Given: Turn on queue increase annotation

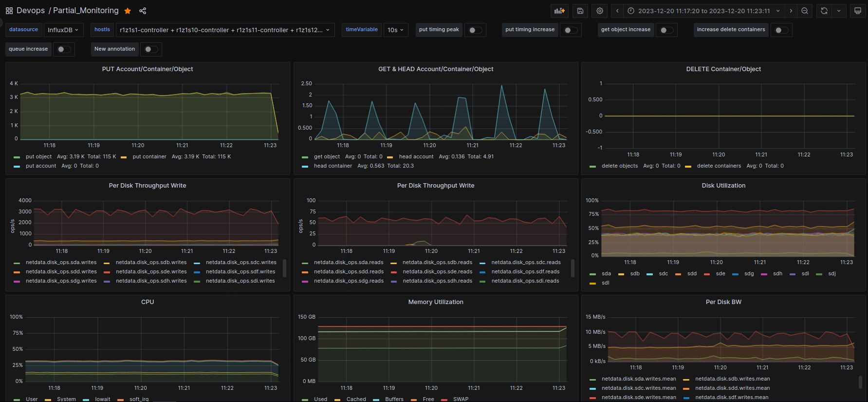Looking at the screenshot, I should pos(64,49).
